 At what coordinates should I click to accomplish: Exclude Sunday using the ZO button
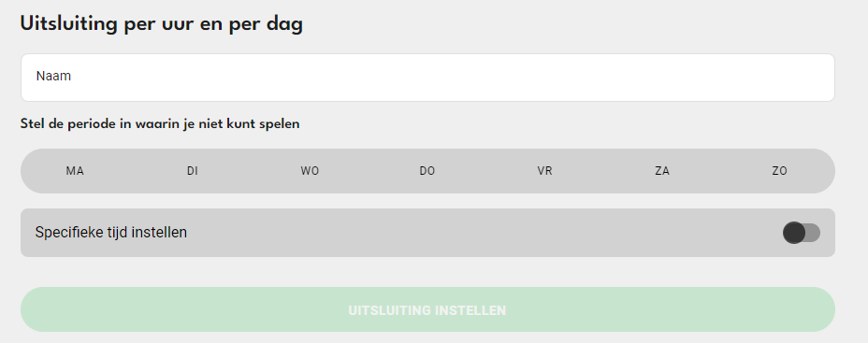(x=779, y=171)
